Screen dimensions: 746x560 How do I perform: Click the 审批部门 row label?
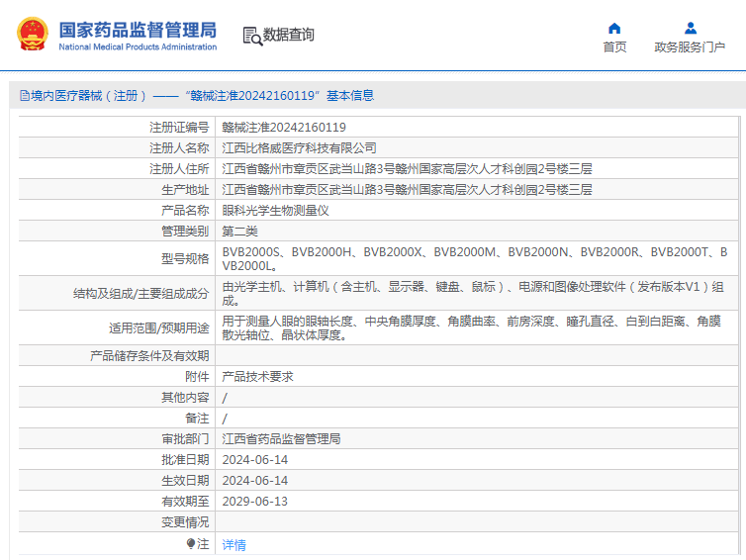[x=185, y=439]
